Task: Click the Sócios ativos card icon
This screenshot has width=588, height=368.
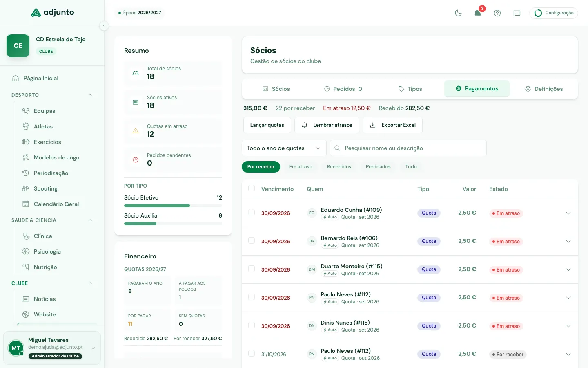Action: (136, 102)
